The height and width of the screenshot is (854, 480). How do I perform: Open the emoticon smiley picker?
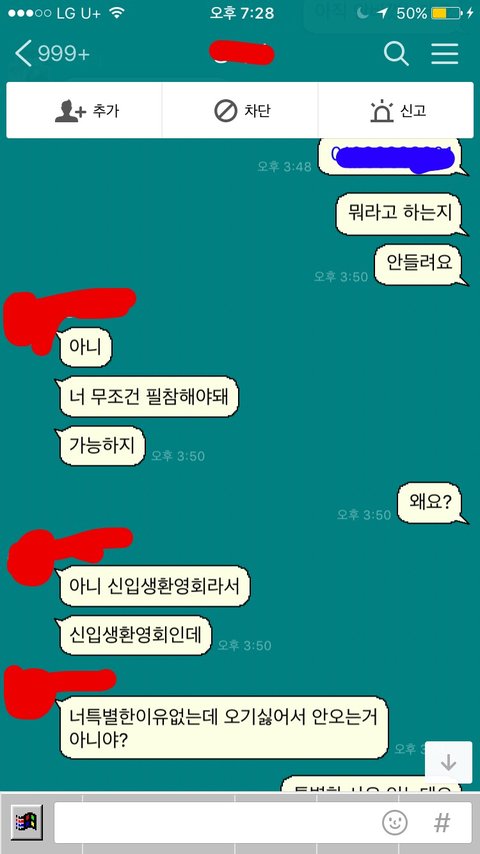click(x=394, y=822)
